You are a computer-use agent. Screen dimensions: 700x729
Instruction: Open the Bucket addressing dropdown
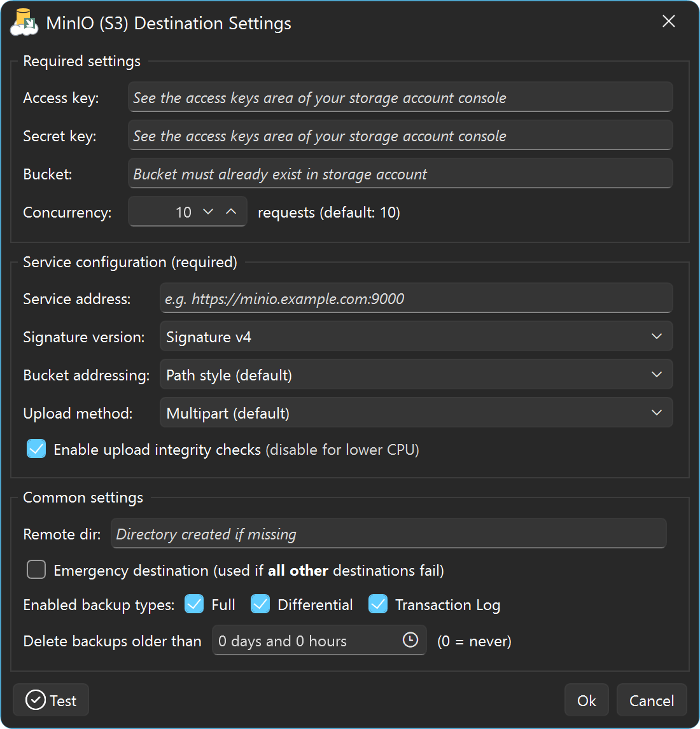pyautogui.click(x=416, y=374)
